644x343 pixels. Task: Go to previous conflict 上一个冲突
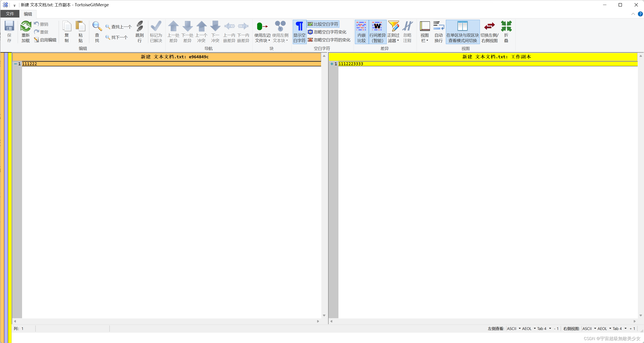click(x=201, y=32)
